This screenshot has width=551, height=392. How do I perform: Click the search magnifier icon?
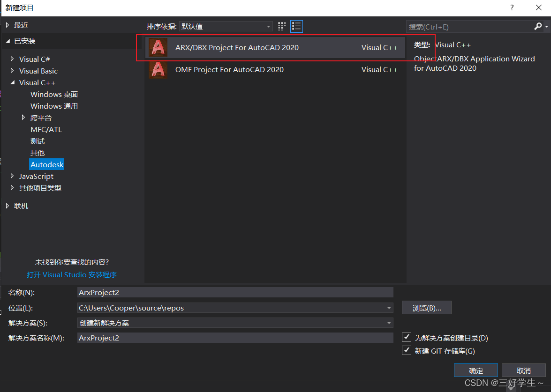coord(538,26)
